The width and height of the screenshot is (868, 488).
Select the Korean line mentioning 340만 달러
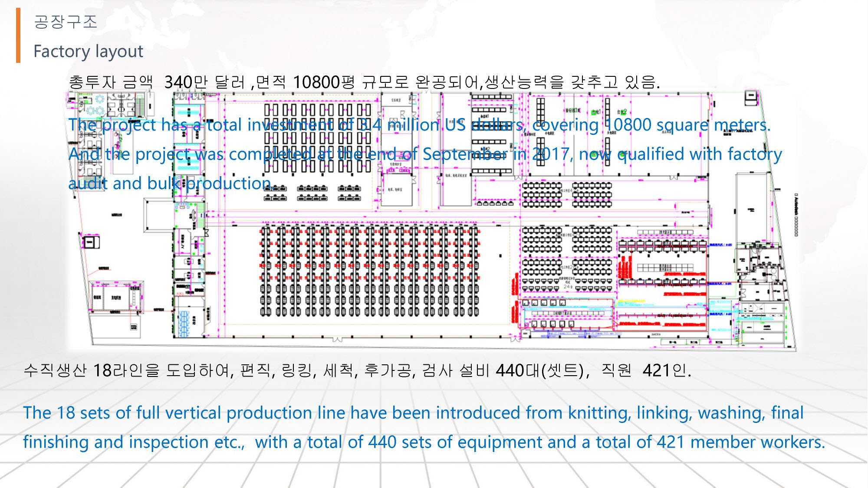coord(364,82)
